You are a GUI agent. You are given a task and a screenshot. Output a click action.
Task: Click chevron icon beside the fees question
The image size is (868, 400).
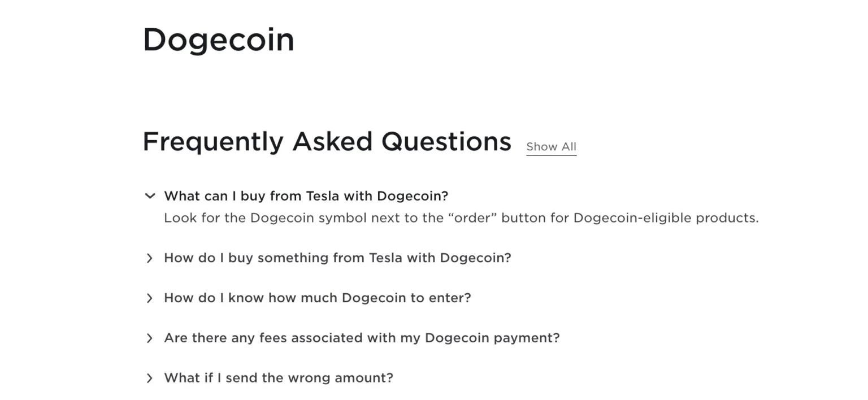(150, 338)
